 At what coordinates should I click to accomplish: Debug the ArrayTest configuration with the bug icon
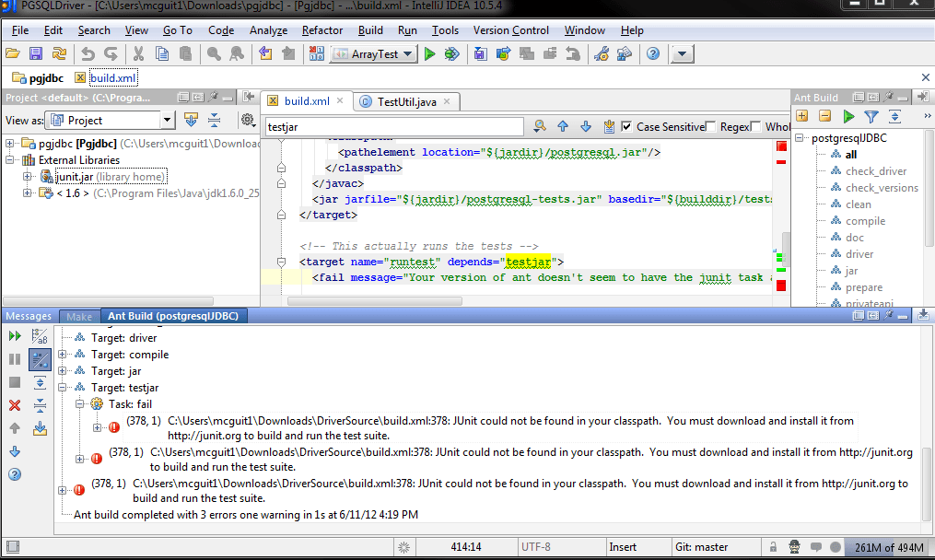pos(450,53)
